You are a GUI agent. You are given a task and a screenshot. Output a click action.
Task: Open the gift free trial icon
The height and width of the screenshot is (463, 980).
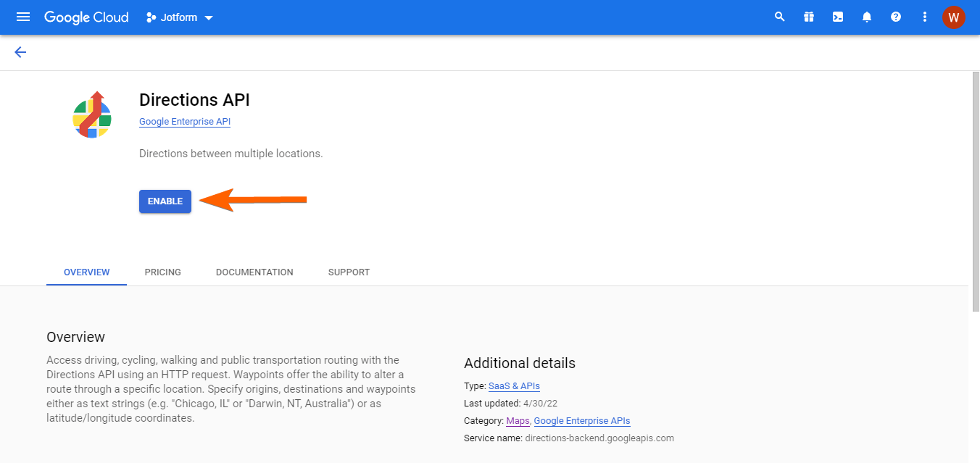coord(809,17)
